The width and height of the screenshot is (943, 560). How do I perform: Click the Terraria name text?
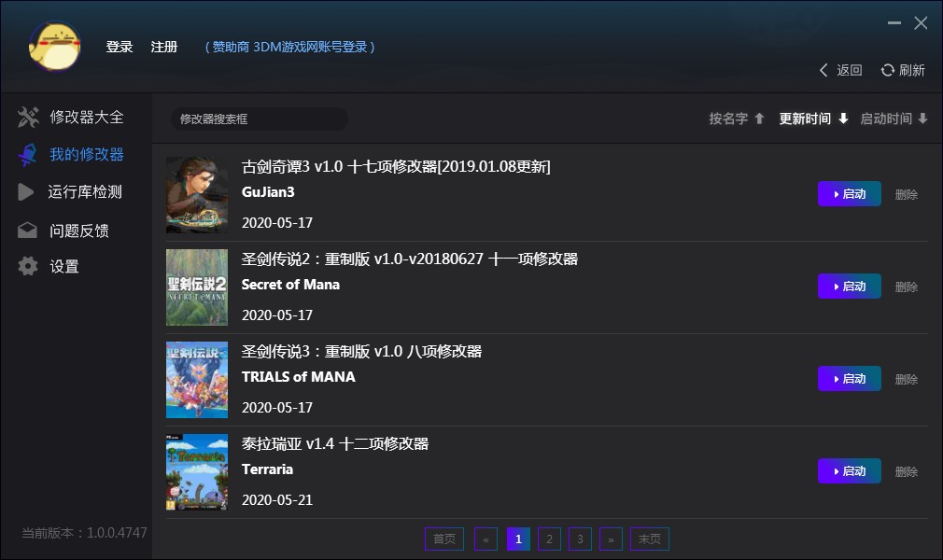tap(267, 469)
